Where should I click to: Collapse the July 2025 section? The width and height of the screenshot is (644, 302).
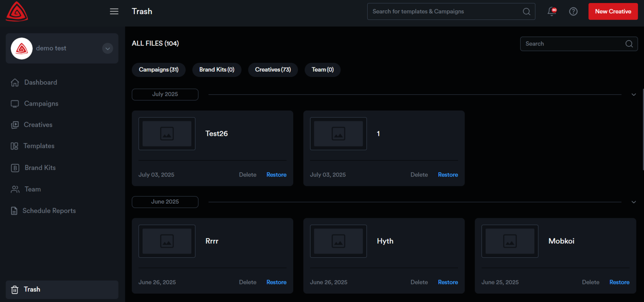[634, 95]
